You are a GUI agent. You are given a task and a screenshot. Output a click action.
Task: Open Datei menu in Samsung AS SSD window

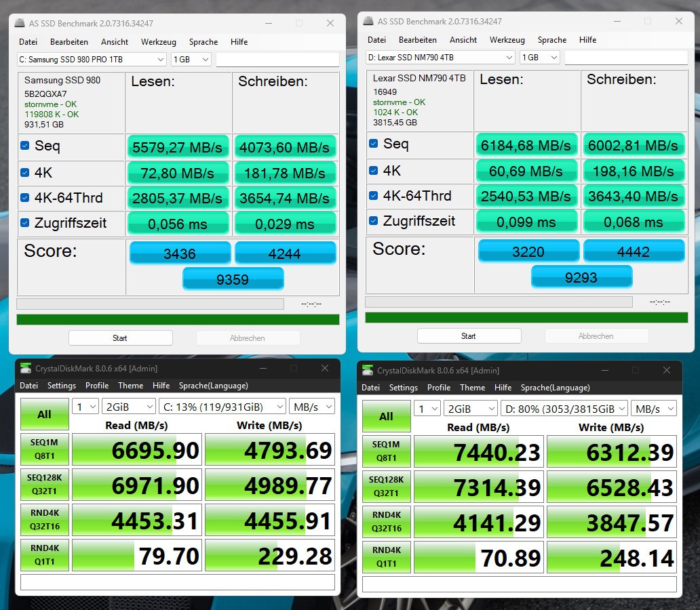point(28,42)
